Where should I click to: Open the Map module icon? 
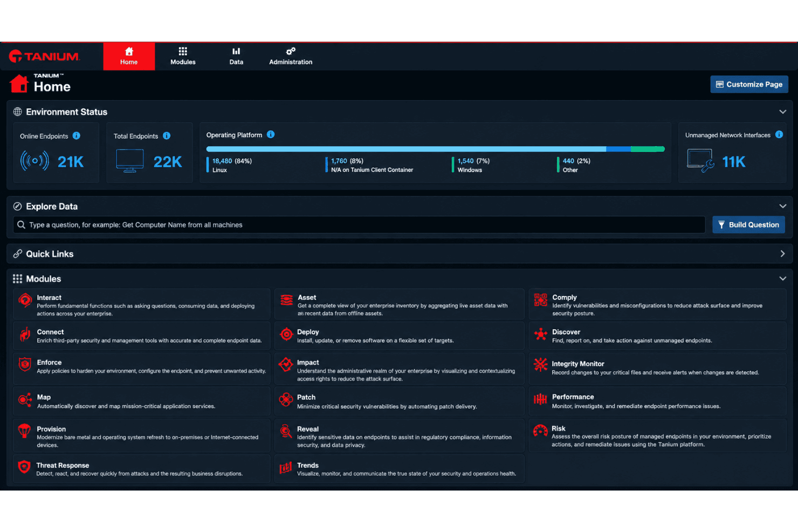(x=25, y=400)
